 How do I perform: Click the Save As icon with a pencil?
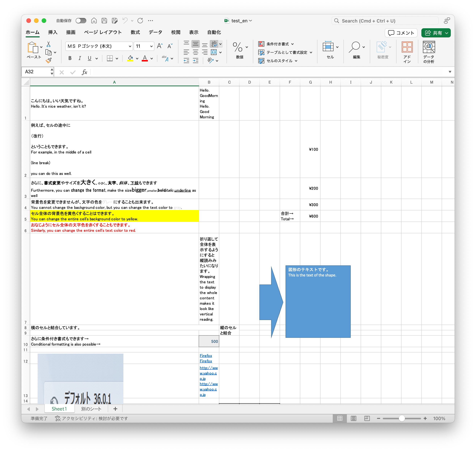click(115, 21)
